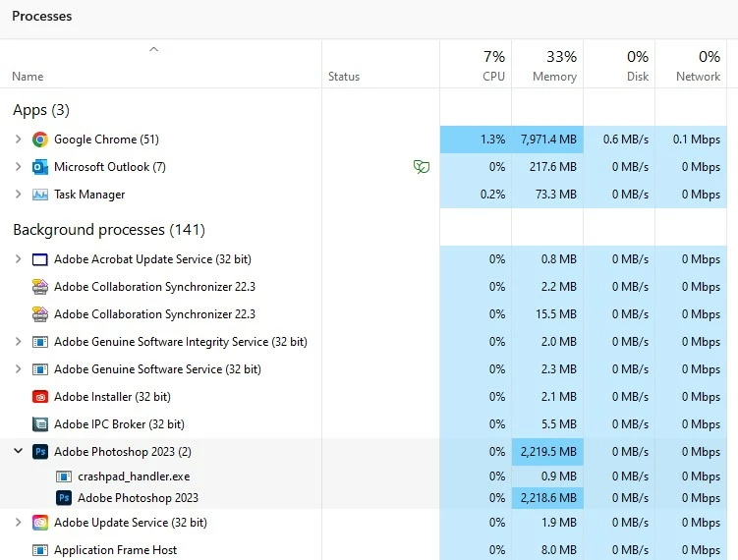Click the Application Frame Host icon
The image size is (738, 560).
click(x=40, y=549)
